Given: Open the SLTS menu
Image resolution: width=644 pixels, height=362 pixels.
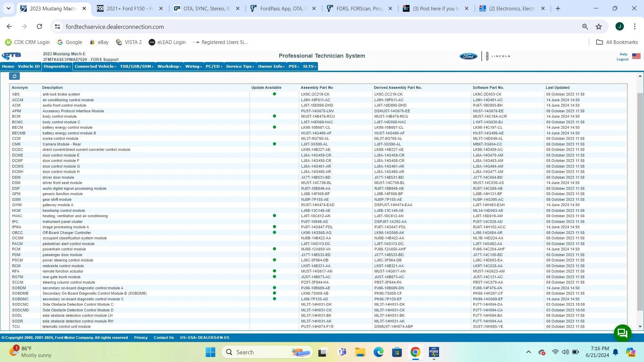Looking at the screenshot, I should pyautogui.click(x=310, y=66).
